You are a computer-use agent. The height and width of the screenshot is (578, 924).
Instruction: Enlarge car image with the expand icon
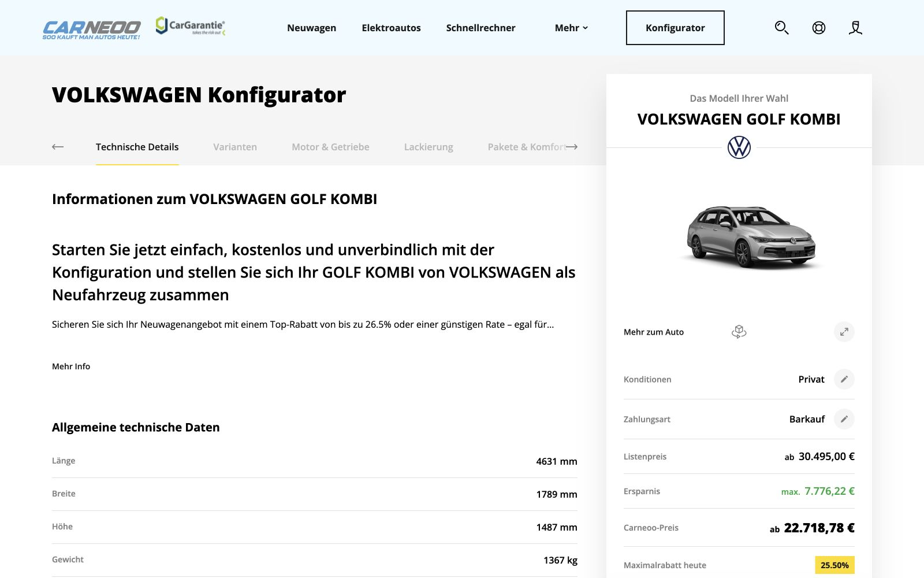pos(844,332)
